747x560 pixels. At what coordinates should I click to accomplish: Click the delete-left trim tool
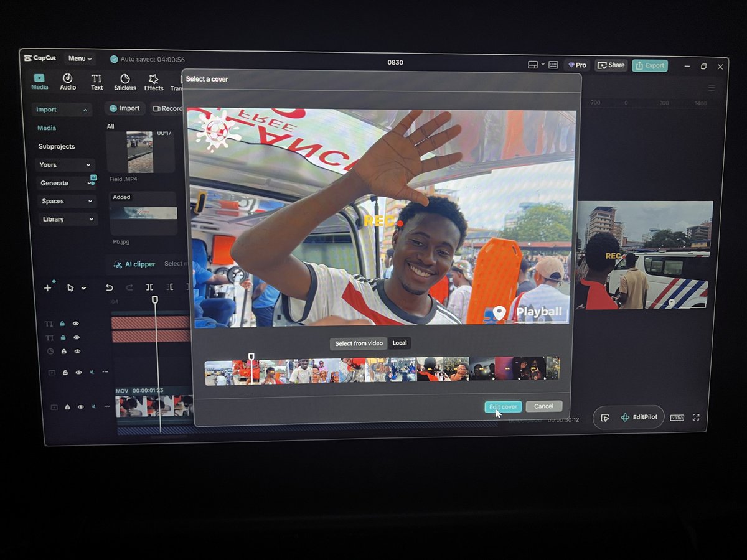click(x=169, y=287)
